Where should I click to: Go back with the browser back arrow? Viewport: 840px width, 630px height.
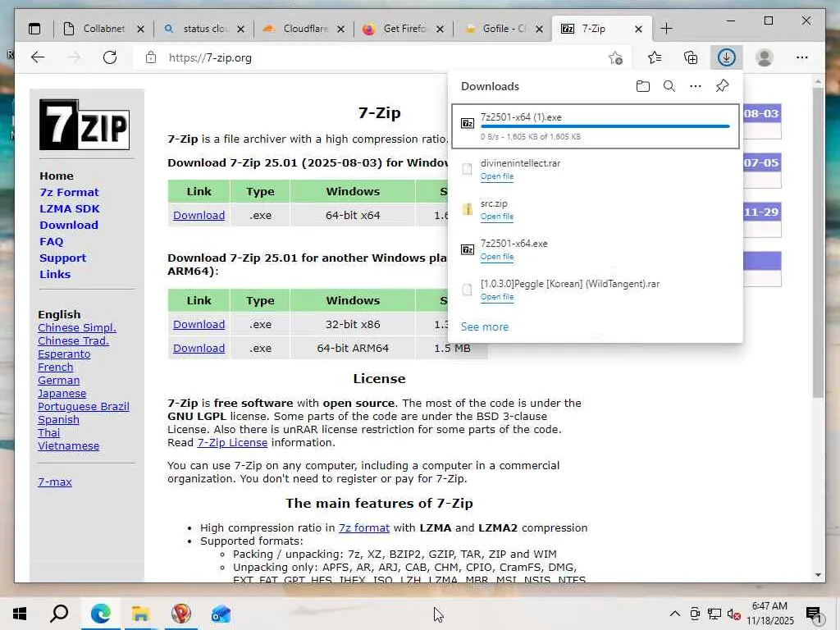pos(38,57)
